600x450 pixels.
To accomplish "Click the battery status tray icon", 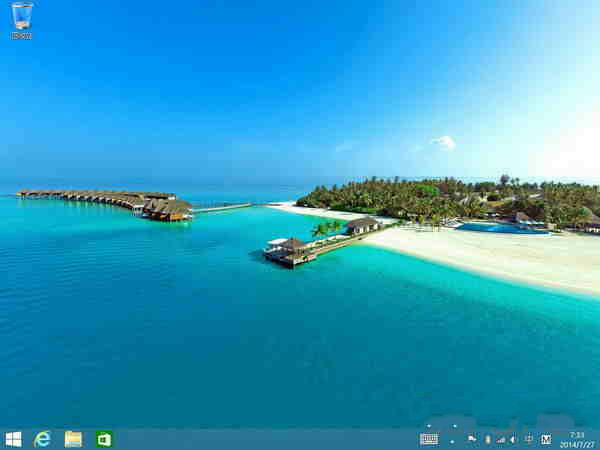I will [488, 439].
